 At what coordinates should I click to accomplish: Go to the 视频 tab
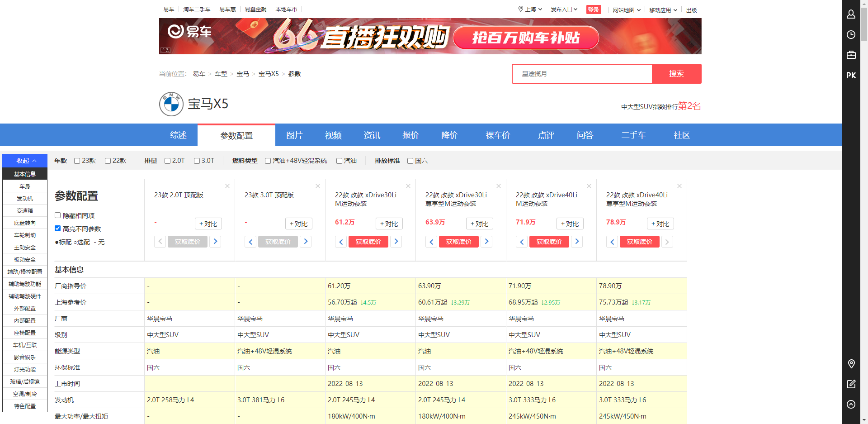pos(333,135)
